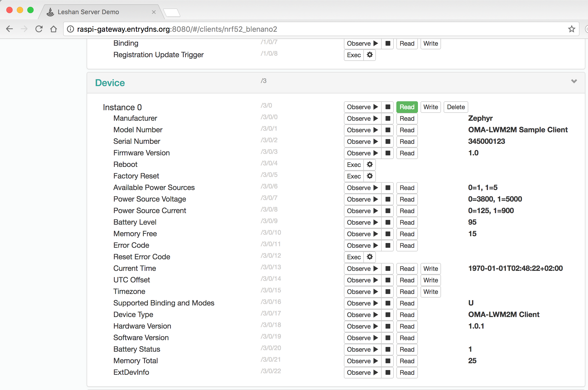Read the Firmware Version resource
This screenshot has height=390, width=588.
[407, 153]
